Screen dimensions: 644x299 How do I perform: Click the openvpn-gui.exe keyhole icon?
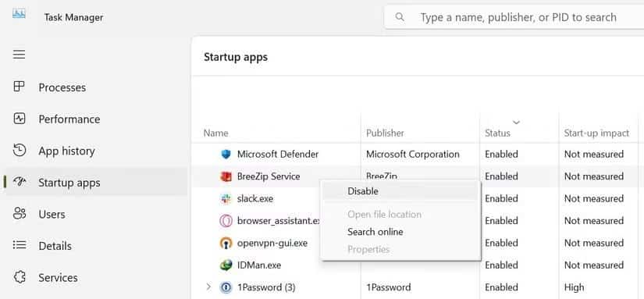pos(226,243)
